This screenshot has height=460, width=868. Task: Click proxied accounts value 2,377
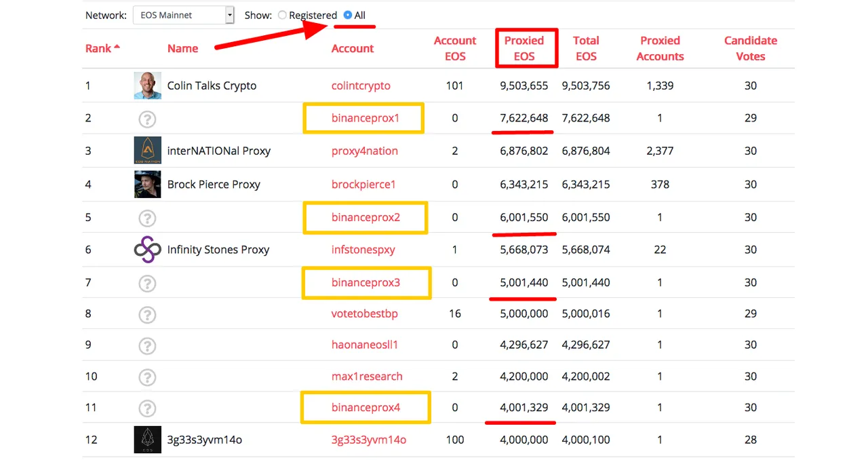click(660, 151)
